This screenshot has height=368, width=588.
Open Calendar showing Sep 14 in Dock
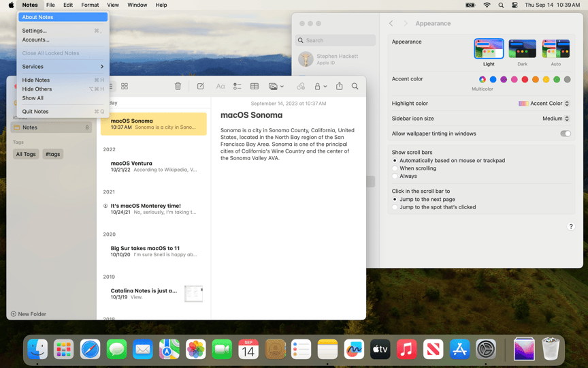tap(248, 349)
